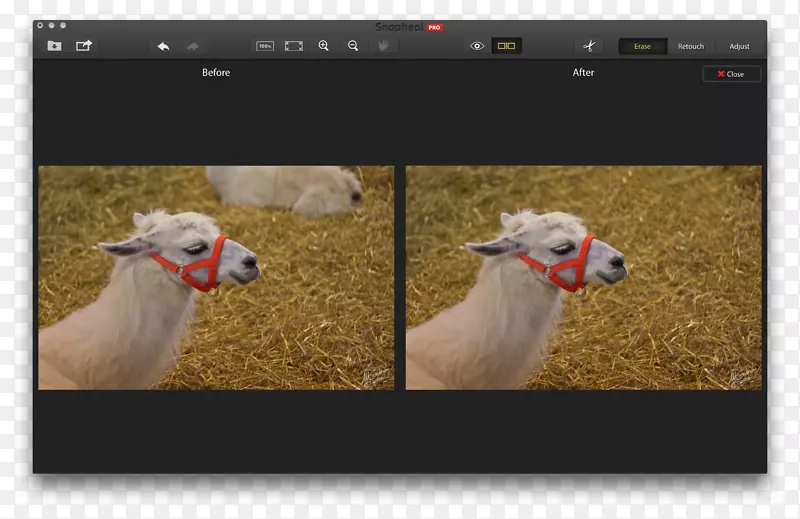Select the hand pan tool
This screenshot has width=800, height=519.
click(x=383, y=46)
